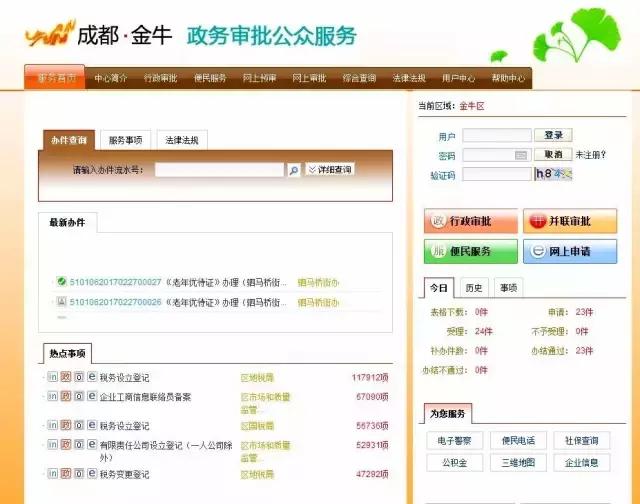
Task: Open the 公积金 service link
Action: 454,462
